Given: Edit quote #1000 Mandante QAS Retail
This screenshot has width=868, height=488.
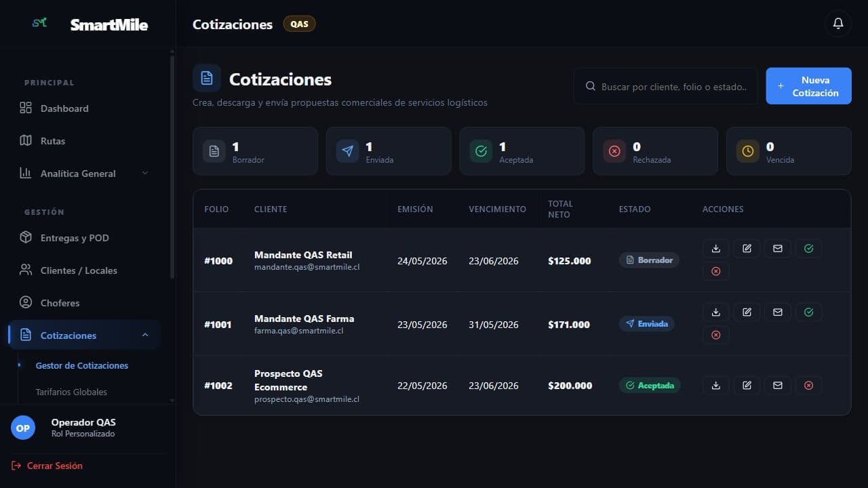Looking at the screenshot, I should 747,249.
